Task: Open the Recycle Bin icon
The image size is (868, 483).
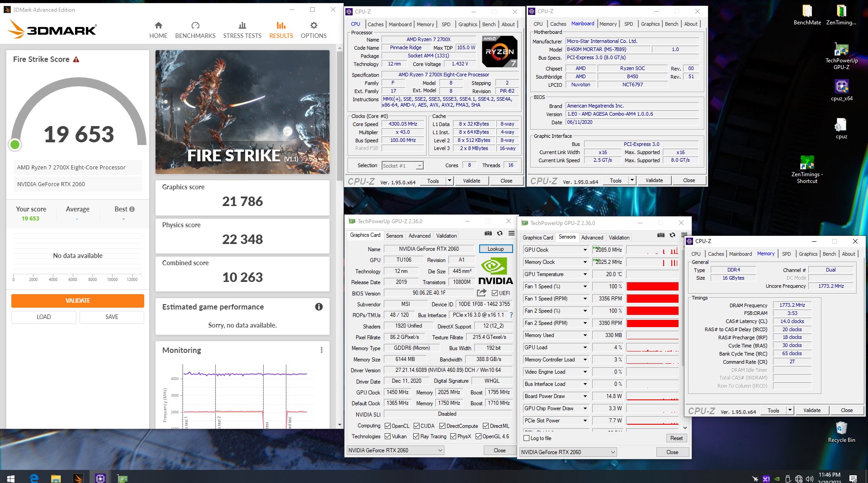Action: pyautogui.click(x=841, y=432)
